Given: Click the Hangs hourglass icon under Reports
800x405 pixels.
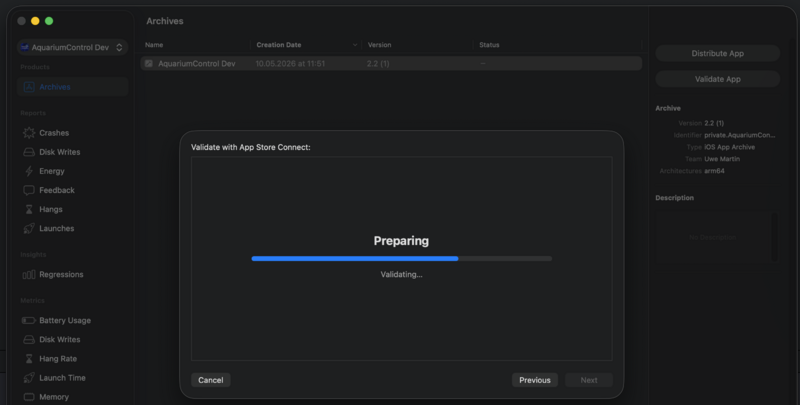Looking at the screenshot, I should 29,210.
